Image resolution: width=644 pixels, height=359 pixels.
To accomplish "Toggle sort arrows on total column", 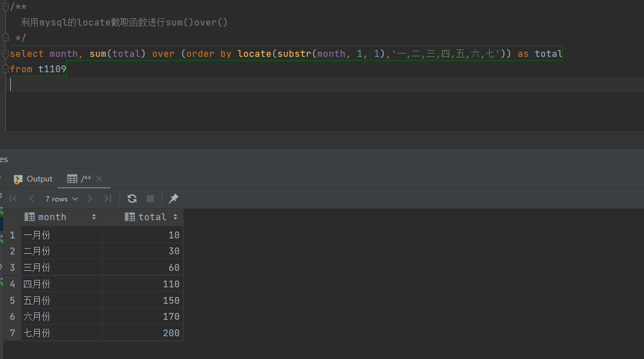I will [175, 217].
